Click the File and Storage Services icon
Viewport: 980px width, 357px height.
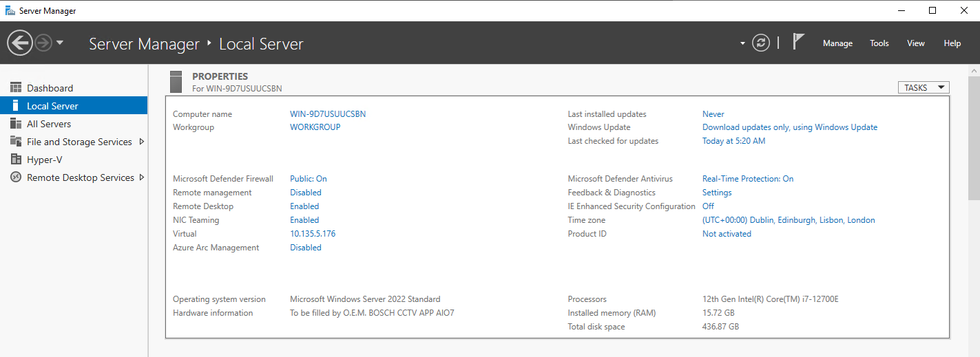(16, 142)
